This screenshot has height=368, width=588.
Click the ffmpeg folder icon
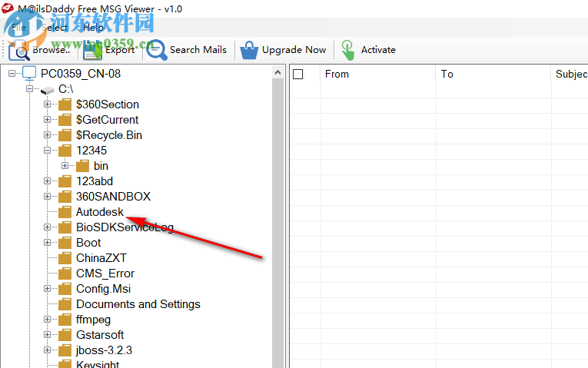(x=65, y=320)
